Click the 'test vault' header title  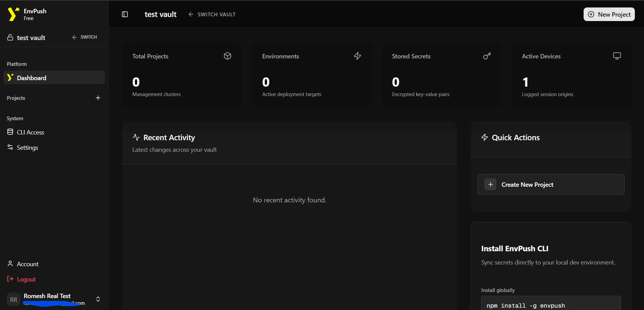click(160, 14)
